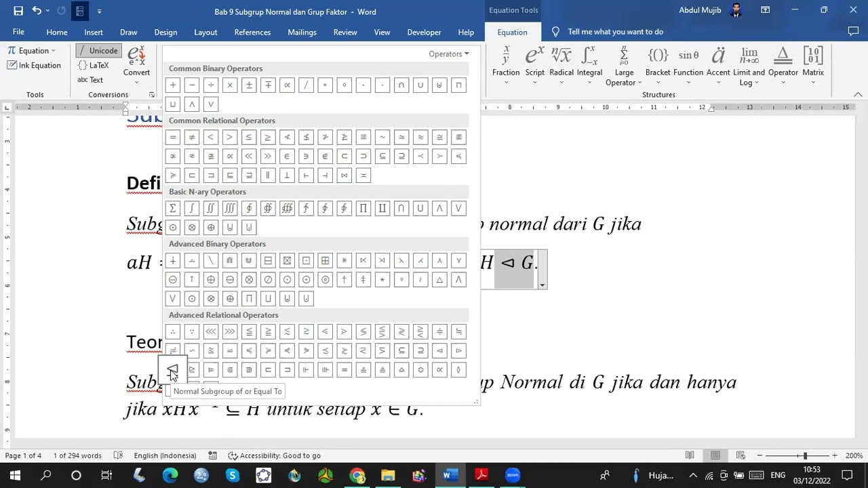Open the Matrix structure dropdown
Screen dimensions: 868x488
click(813, 66)
